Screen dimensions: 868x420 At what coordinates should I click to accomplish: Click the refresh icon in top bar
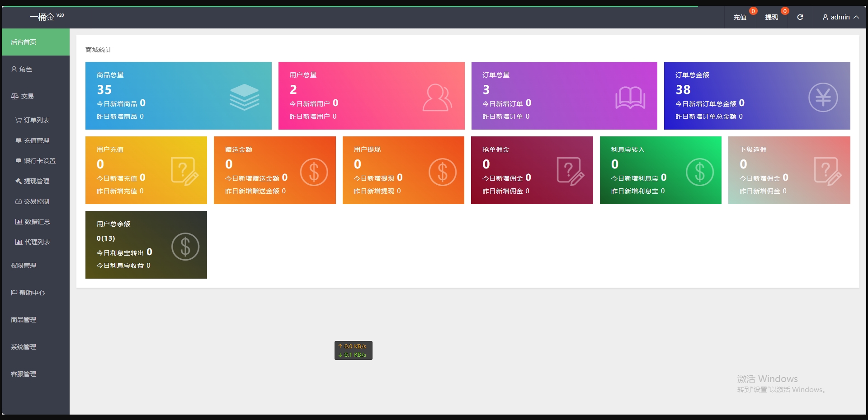800,17
